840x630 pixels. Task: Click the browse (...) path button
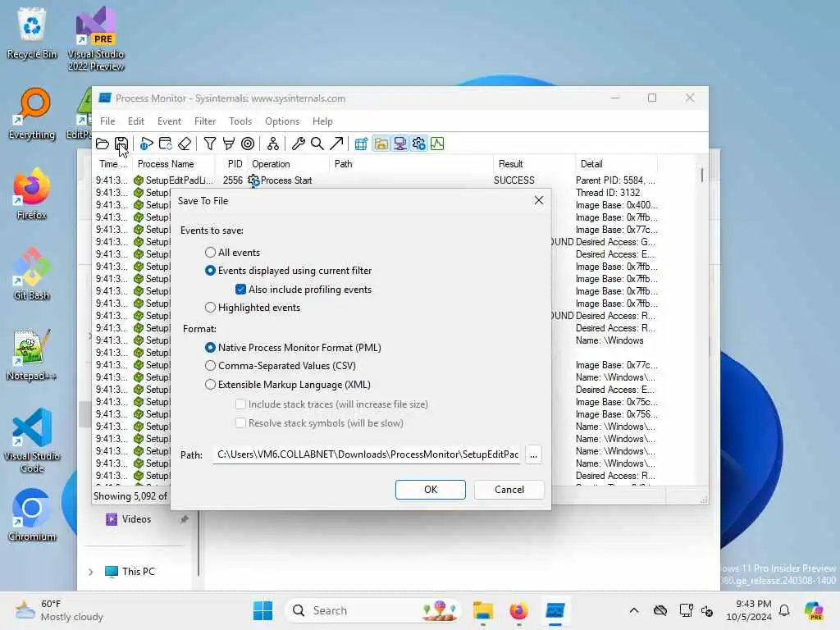click(x=533, y=454)
